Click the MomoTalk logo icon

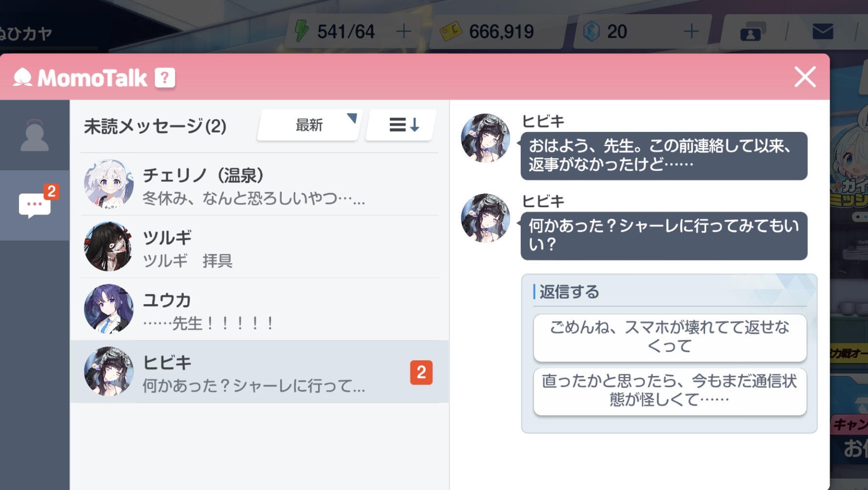coord(23,77)
